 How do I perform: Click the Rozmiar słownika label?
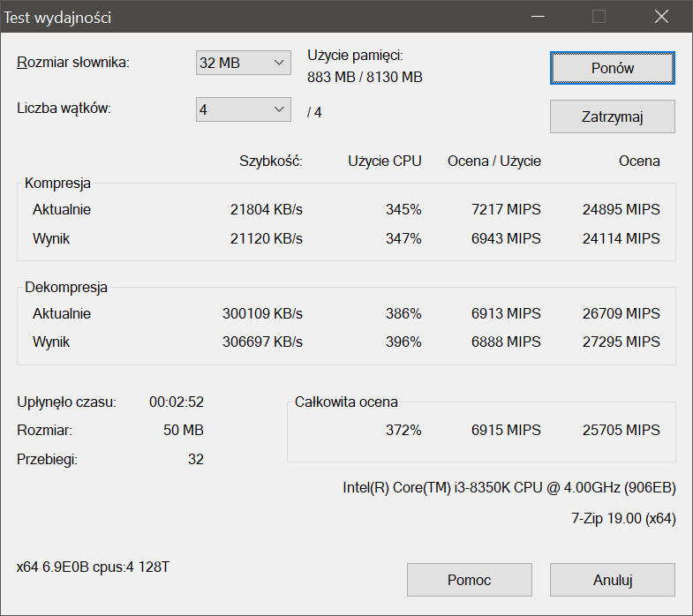point(73,63)
